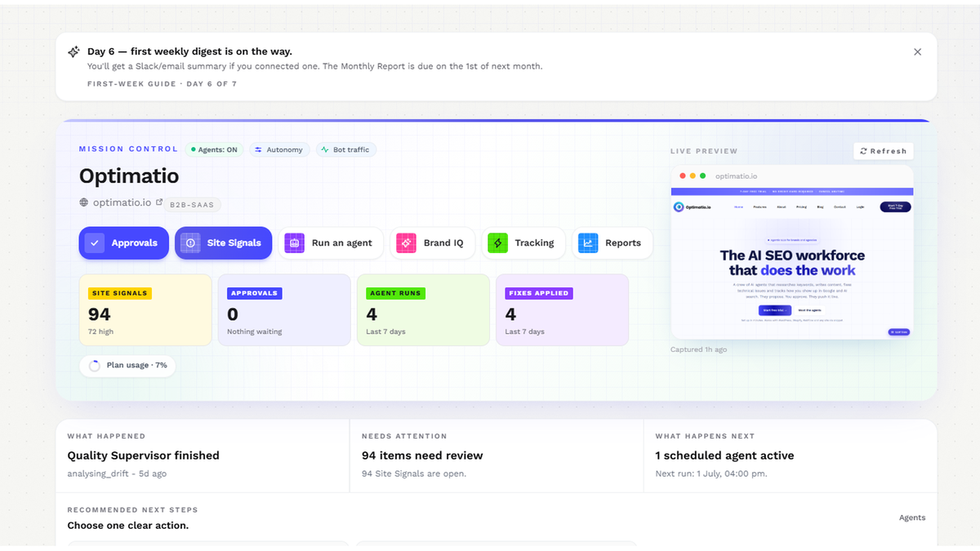Click the green Tracking lightning icon
The width and height of the screenshot is (980, 551).
pos(498,242)
